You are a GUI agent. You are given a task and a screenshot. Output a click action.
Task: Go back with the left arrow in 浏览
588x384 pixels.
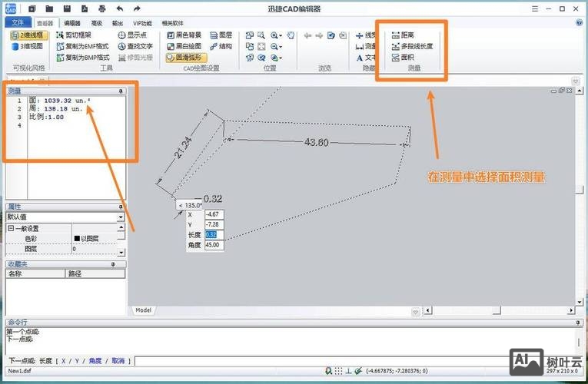coord(308,35)
